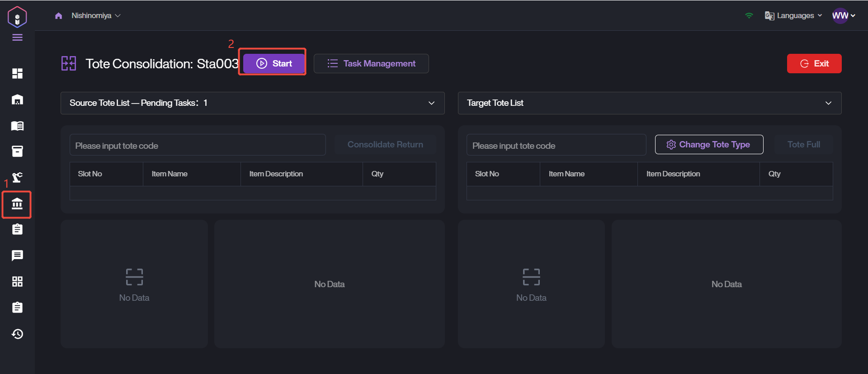Image resolution: width=868 pixels, height=374 pixels.
Task: Click the bank building icon in sidebar
Action: 17,204
